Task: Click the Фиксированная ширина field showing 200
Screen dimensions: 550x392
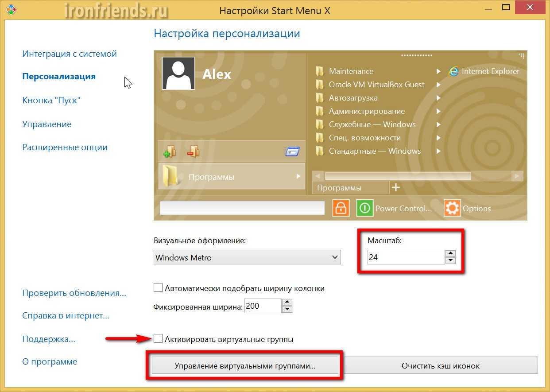Action: tap(263, 306)
